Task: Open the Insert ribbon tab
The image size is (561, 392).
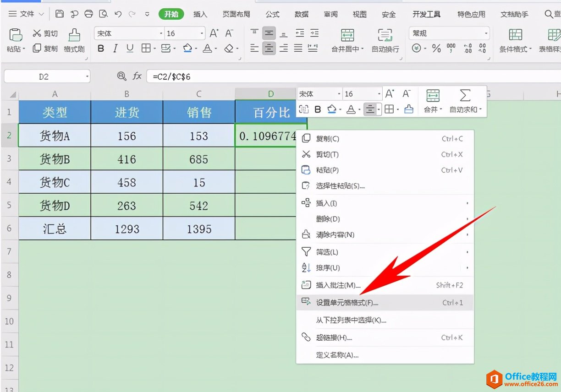Action: (x=200, y=14)
